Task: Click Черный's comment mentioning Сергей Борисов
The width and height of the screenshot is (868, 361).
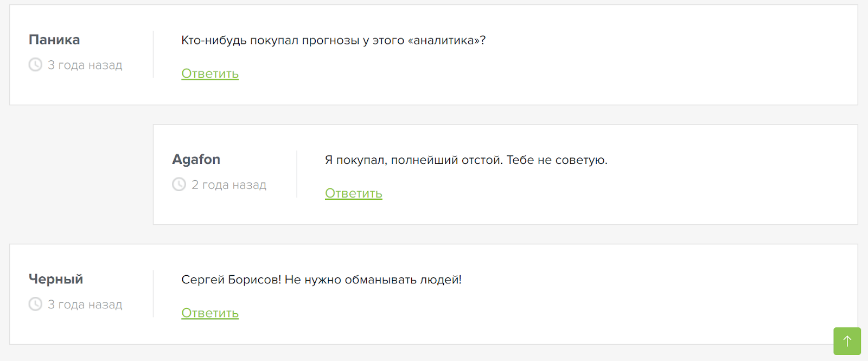Action: coord(321,280)
